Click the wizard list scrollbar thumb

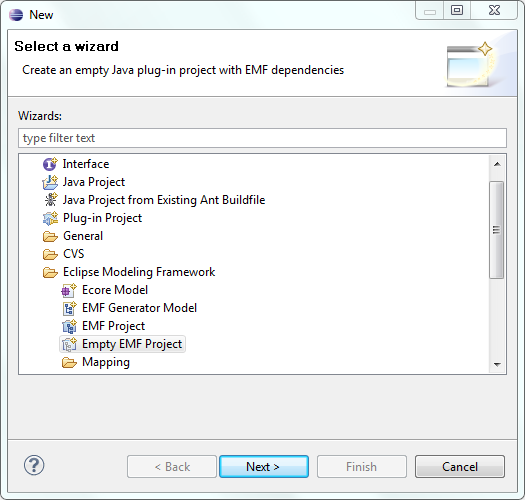pyautogui.click(x=497, y=230)
